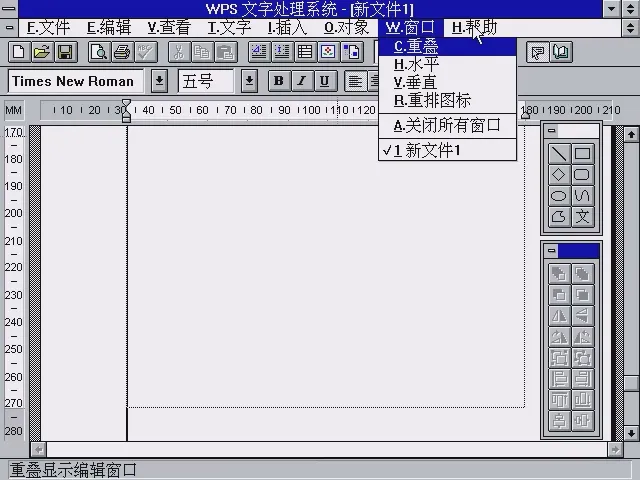
Task: Create a new document with the blank page icon
Action: pyautogui.click(x=19, y=52)
